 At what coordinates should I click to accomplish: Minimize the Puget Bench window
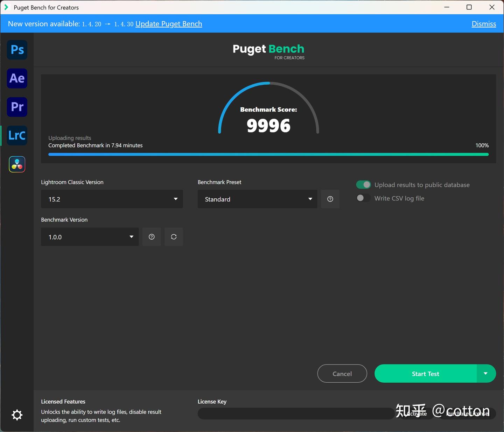[x=447, y=7]
